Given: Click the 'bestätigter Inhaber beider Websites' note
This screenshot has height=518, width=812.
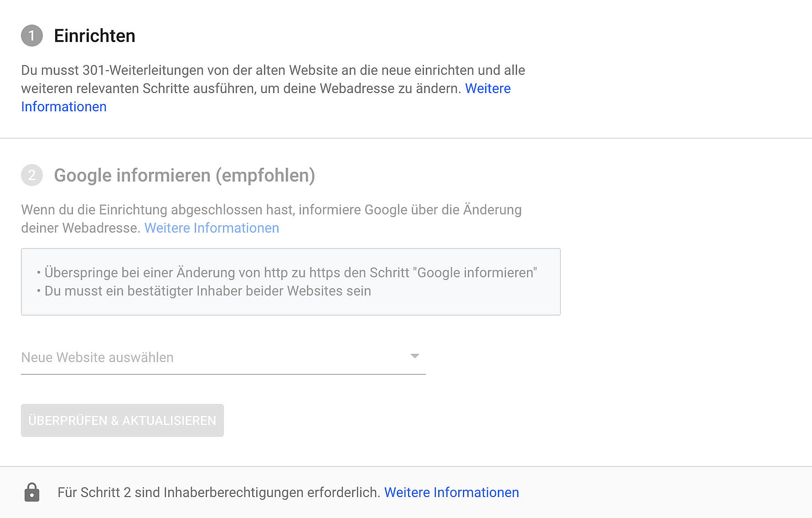Looking at the screenshot, I should pyautogui.click(x=207, y=291).
